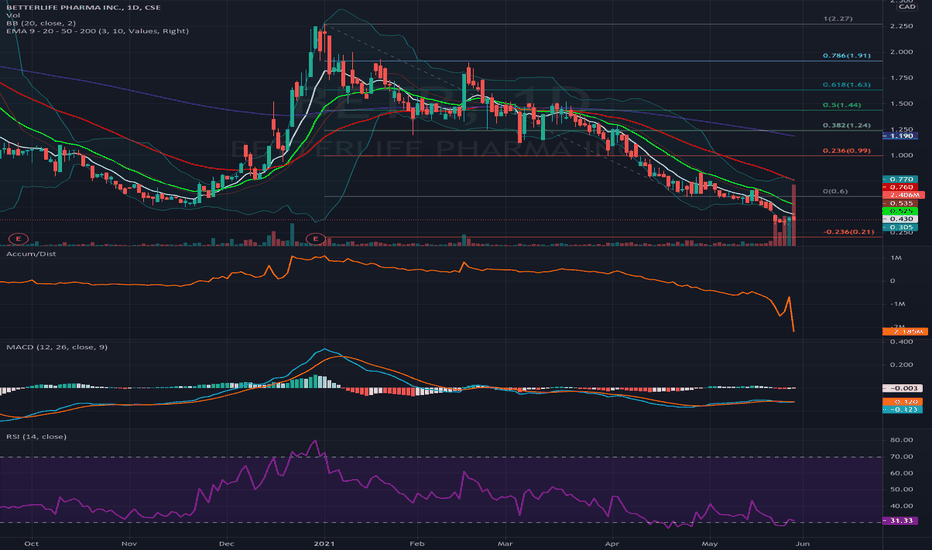The image size is (932, 550).
Task: Click the purple 31.33 RSI value tag
Action: click(900, 521)
